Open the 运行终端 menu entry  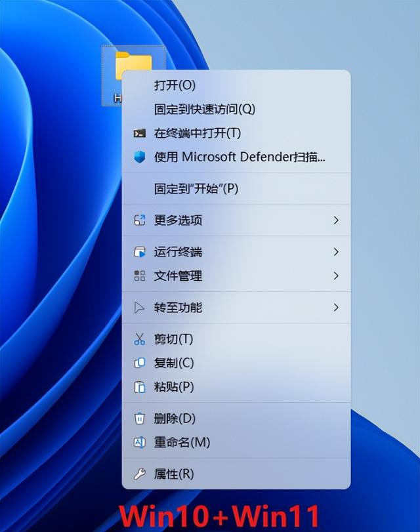[x=236, y=252]
